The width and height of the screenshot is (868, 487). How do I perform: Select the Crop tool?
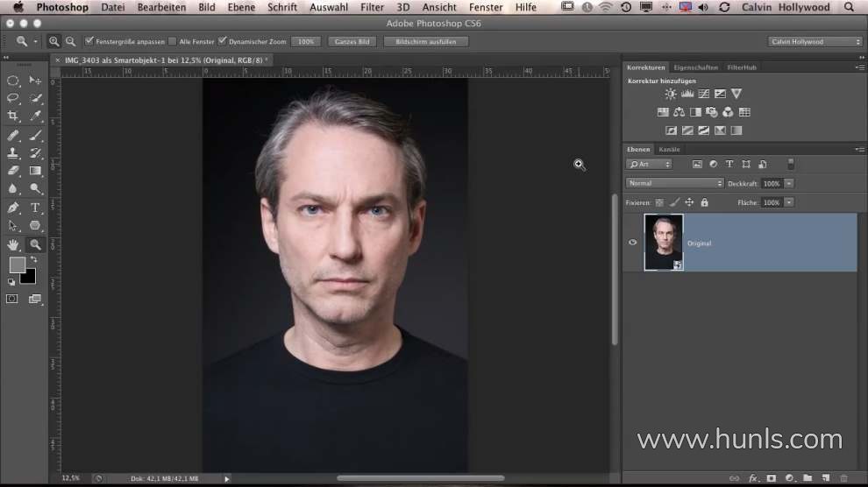click(13, 116)
